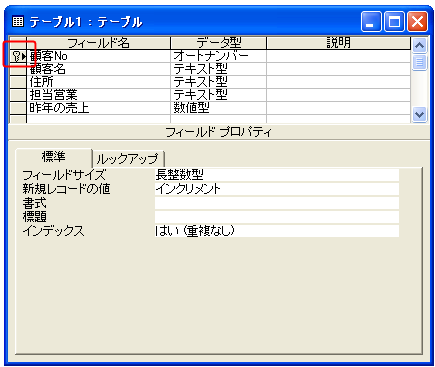This screenshot has height=367, width=435.
Task: Click the scroll up arrow of field list
Action: click(x=419, y=45)
